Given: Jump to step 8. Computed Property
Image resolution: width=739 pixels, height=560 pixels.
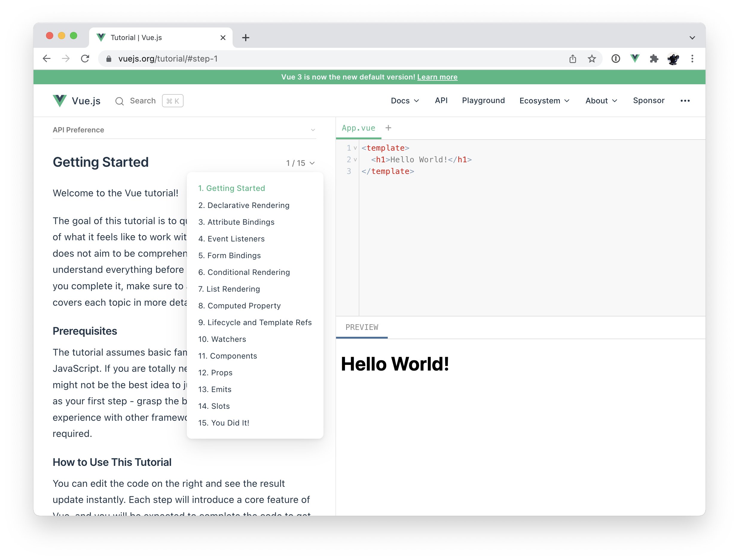Looking at the screenshot, I should (x=239, y=305).
